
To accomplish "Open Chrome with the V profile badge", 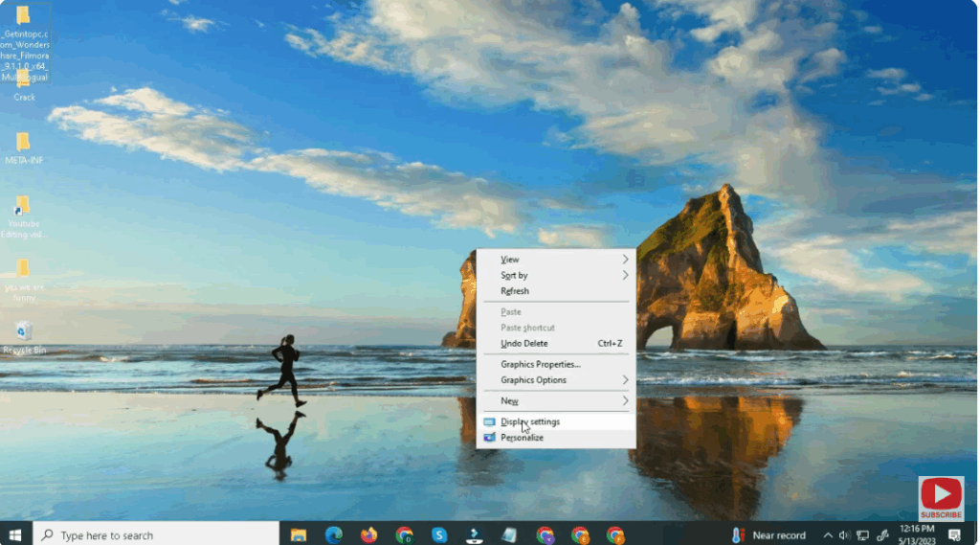I will [545, 535].
